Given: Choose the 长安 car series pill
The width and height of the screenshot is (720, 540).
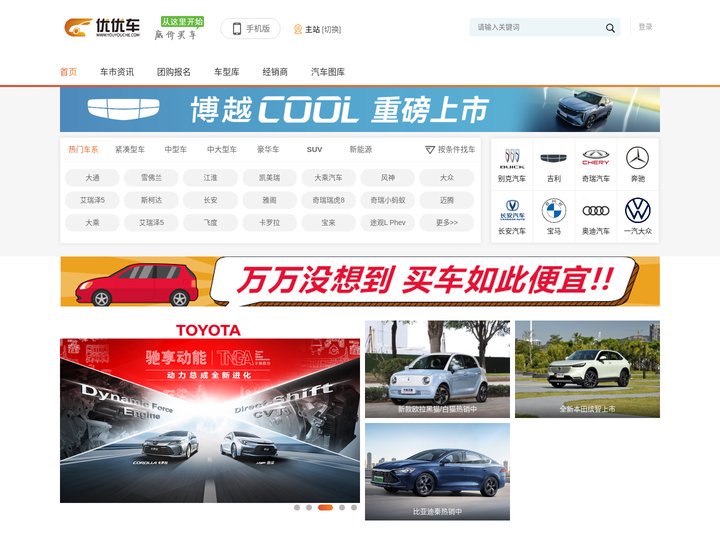Looking at the screenshot, I should pyautogui.click(x=210, y=200).
